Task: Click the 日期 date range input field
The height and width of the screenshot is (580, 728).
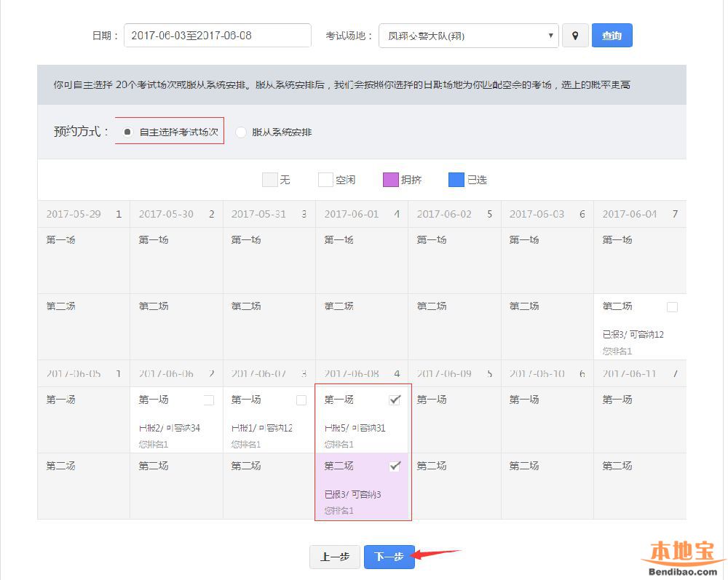Action: tap(218, 36)
